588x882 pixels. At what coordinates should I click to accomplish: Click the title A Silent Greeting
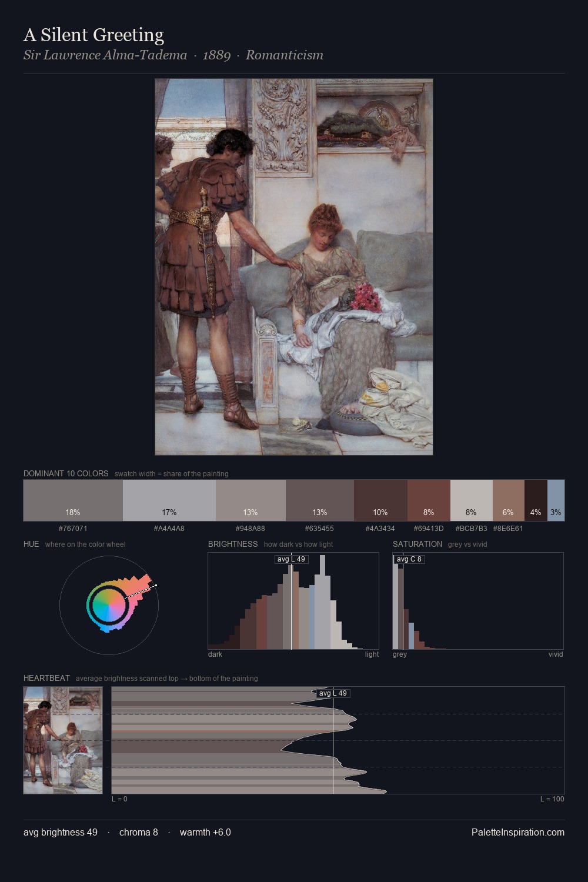[93, 35]
